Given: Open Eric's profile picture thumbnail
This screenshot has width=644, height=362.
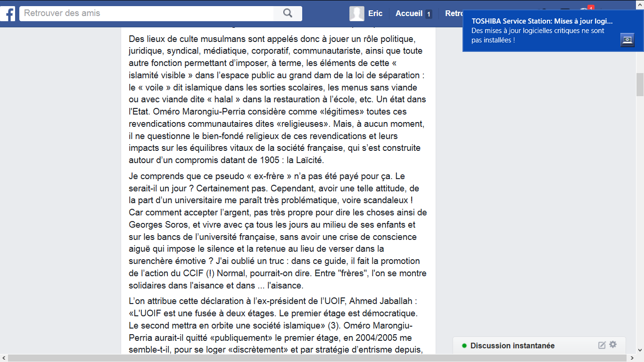Looking at the screenshot, I should point(357,14).
